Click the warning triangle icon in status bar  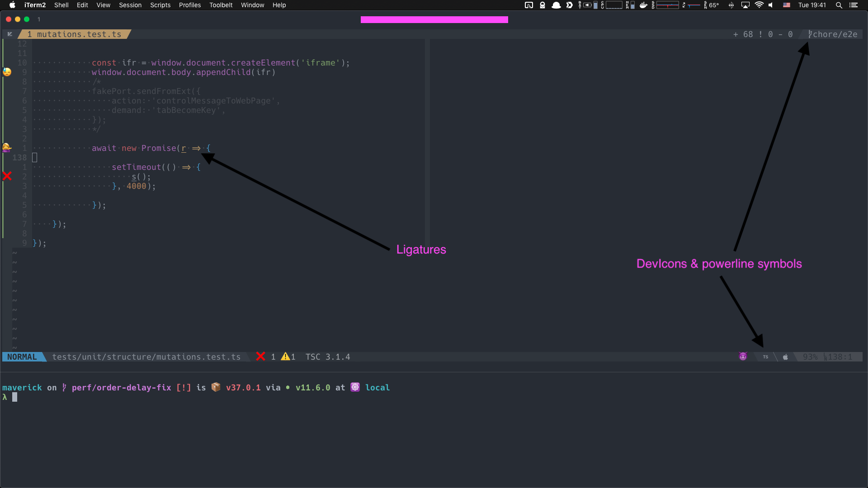click(286, 357)
